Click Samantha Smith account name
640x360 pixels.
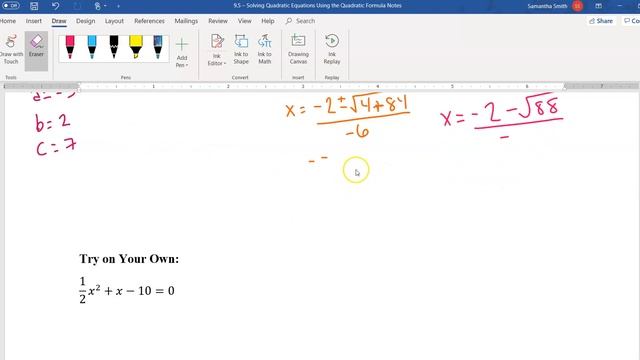point(547,6)
